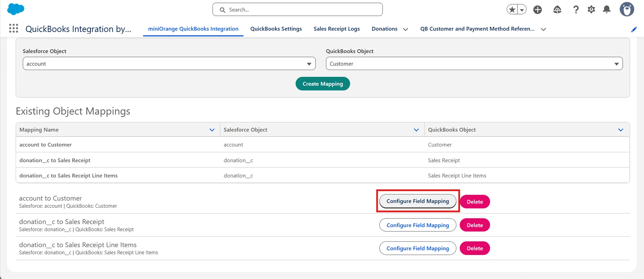The width and height of the screenshot is (644, 279).
Task: Configure Field Mapping for account to Customer
Action: click(x=418, y=201)
